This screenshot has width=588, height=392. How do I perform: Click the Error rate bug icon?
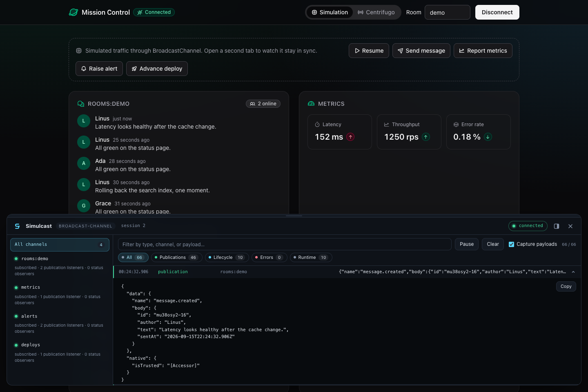coord(456,125)
